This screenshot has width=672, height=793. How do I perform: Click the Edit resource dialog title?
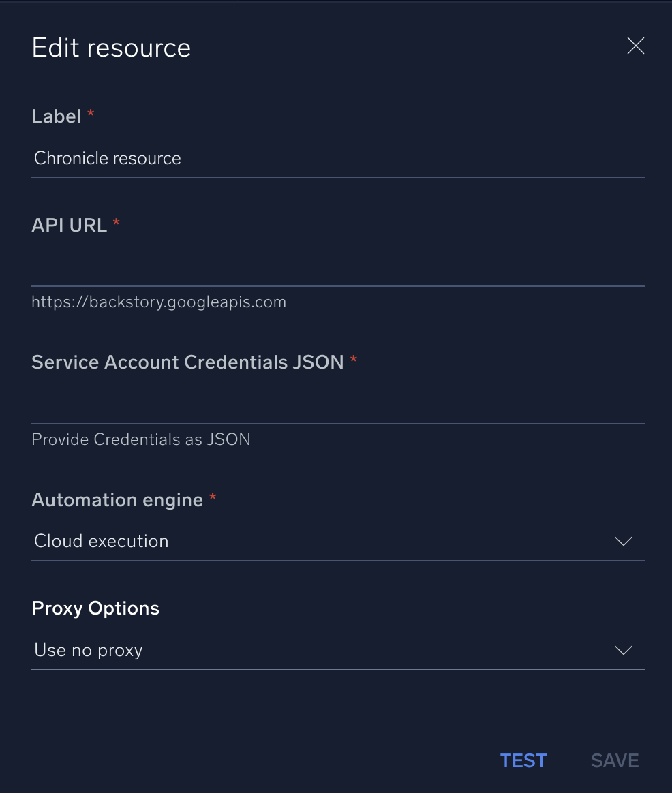[x=111, y=48]
